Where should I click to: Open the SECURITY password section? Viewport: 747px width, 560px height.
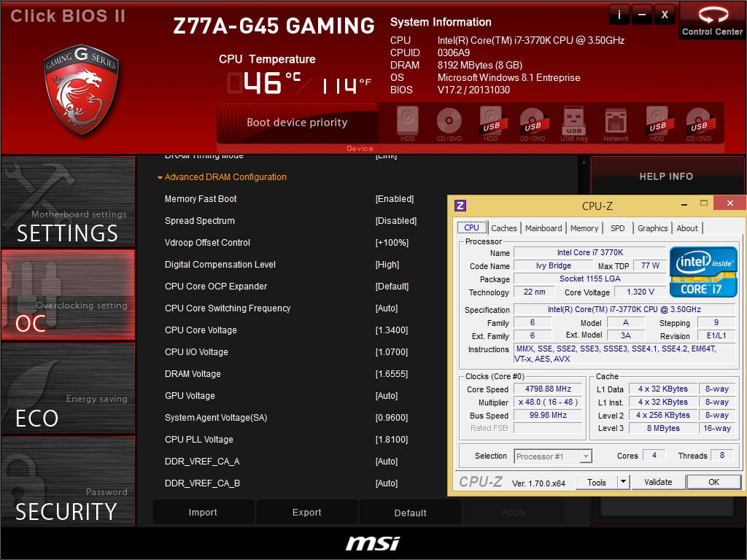(68, 481)
